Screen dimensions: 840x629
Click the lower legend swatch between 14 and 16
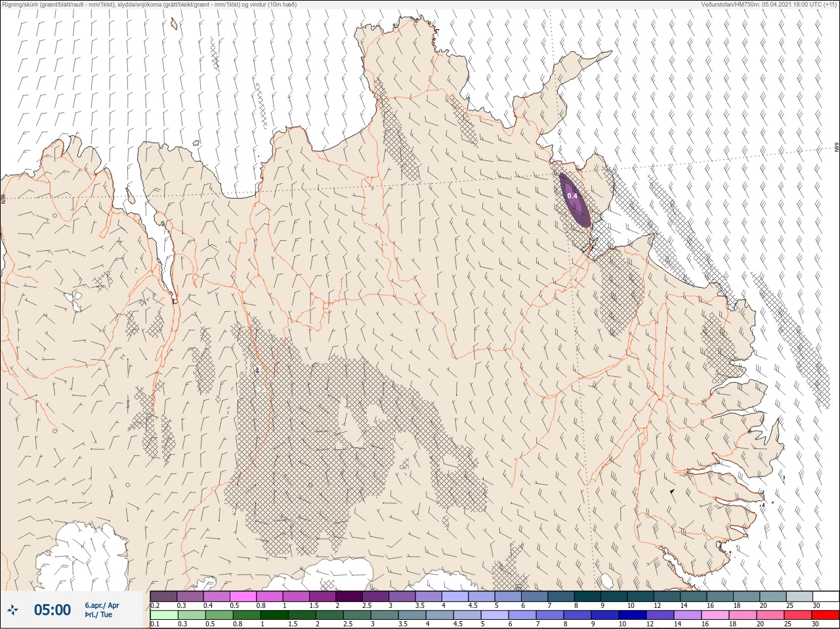pos(688,615)
